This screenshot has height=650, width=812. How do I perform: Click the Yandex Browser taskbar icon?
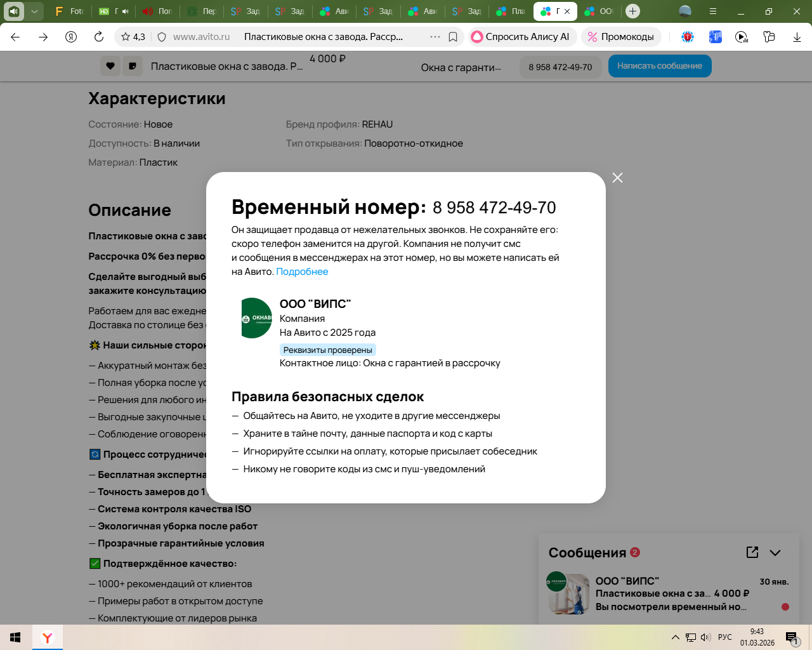[48, 637]
